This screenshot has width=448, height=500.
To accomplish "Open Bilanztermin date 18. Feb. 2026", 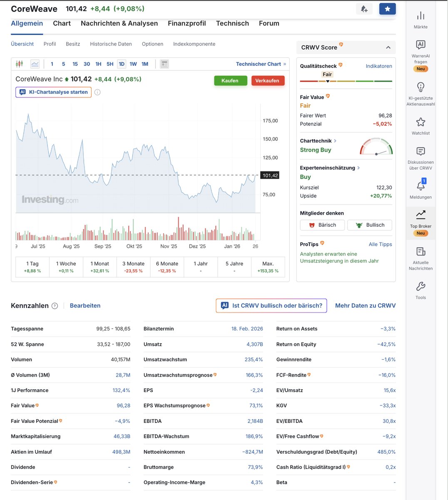I will point(247,329).
